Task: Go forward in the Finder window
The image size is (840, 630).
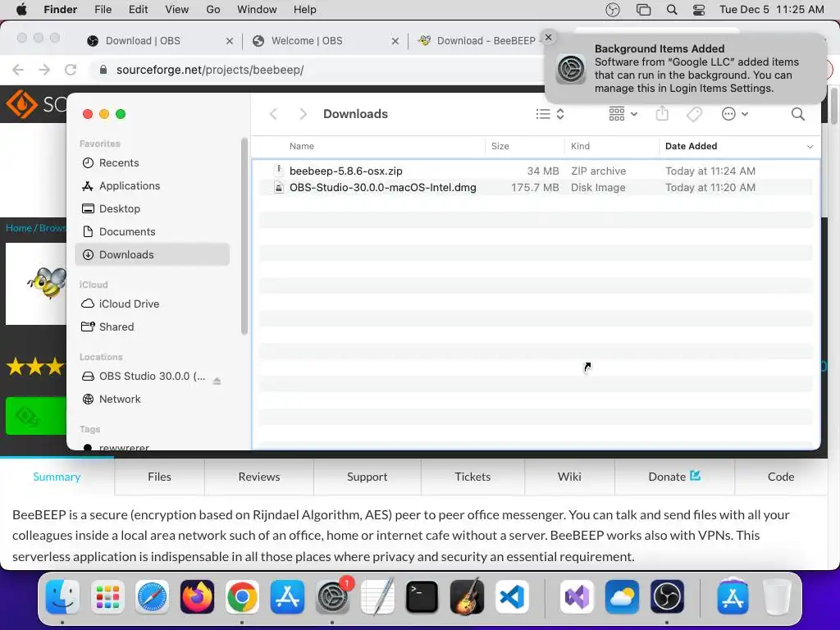Action: 303,113
